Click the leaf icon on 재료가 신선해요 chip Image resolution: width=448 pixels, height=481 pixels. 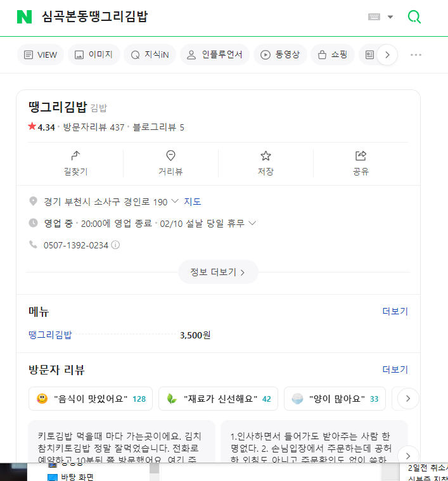click(x=172, y=399)
